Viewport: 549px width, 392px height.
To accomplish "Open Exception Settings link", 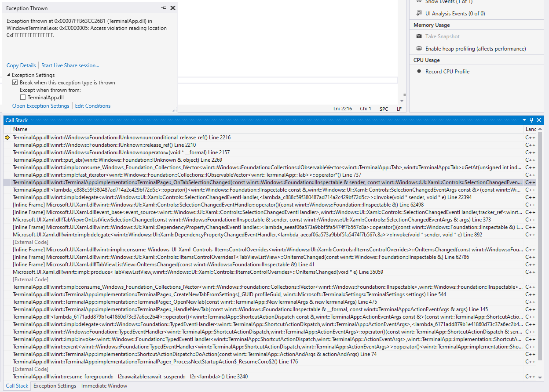I will 41,106.
